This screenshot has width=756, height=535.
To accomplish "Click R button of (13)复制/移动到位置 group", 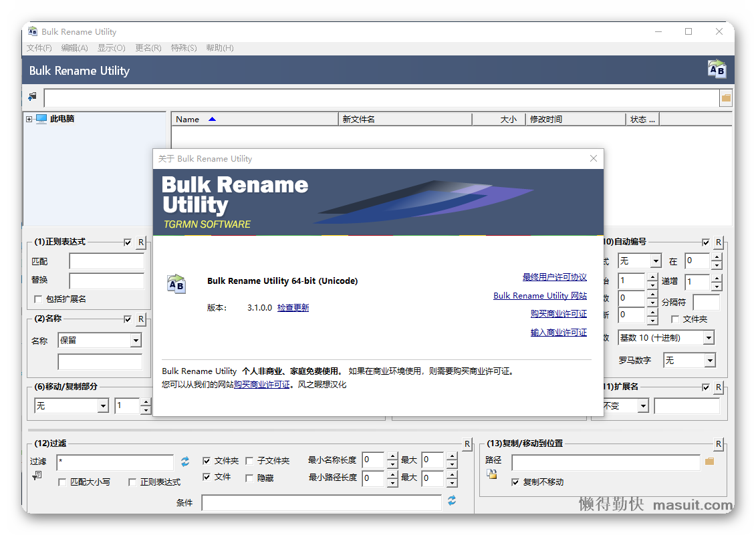I will (x=719, y=444).
